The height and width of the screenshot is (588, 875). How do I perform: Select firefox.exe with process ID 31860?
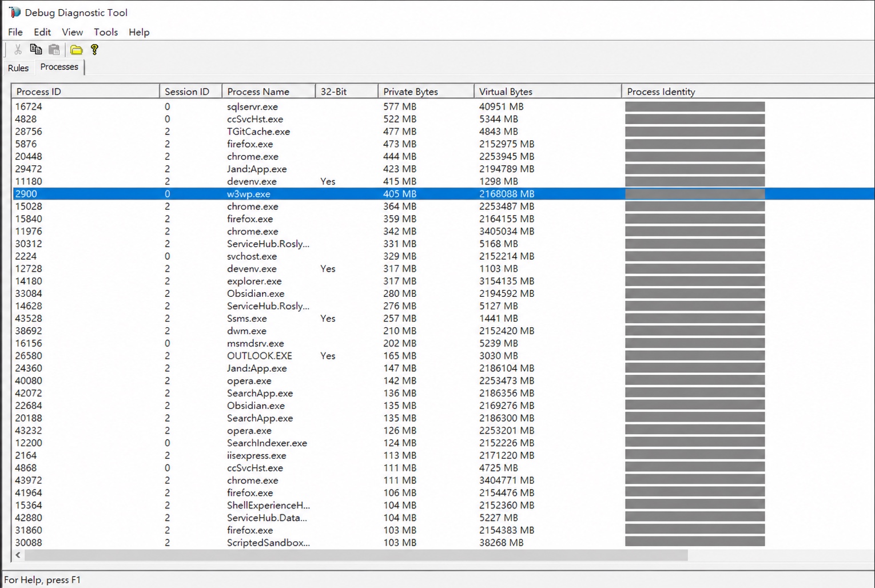(443, 530)
